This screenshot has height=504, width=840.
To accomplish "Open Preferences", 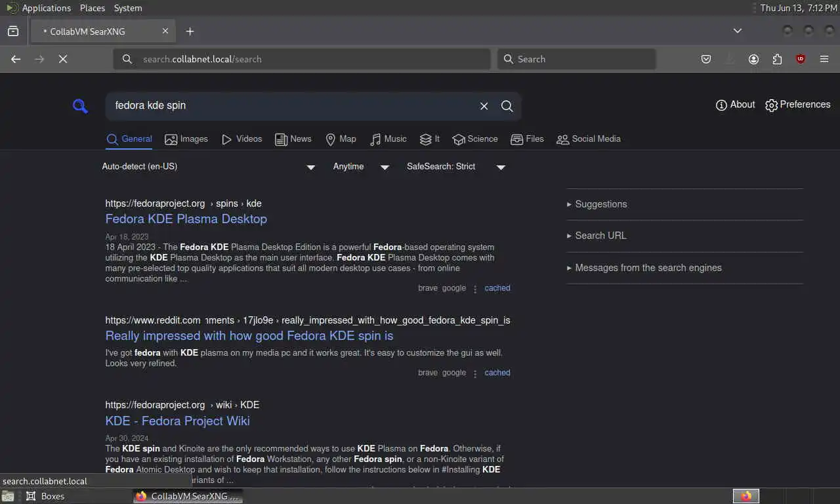I will [797, 105].
